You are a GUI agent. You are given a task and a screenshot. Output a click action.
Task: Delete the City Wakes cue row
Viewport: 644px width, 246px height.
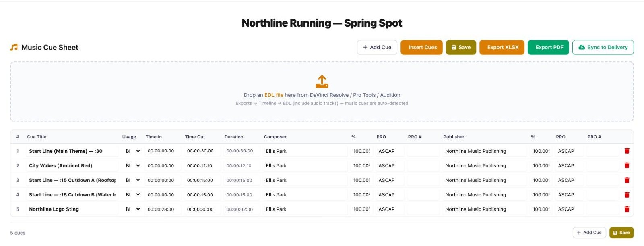point(627,165)
